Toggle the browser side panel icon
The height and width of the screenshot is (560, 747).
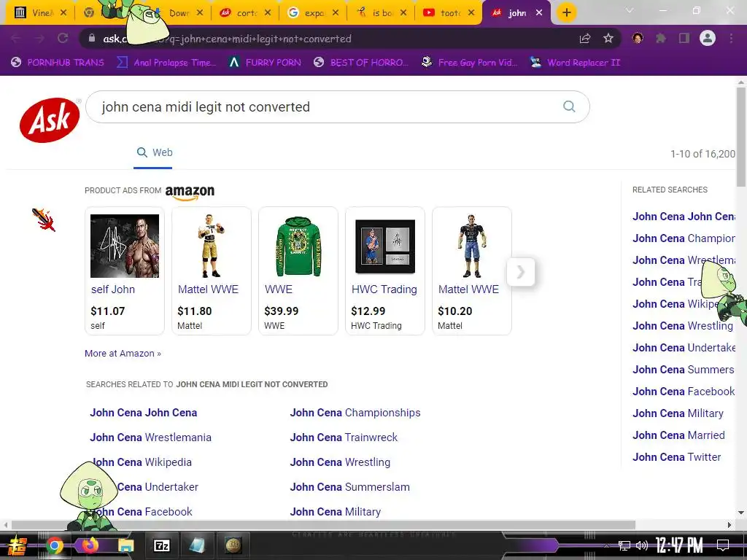coord(684,38)
